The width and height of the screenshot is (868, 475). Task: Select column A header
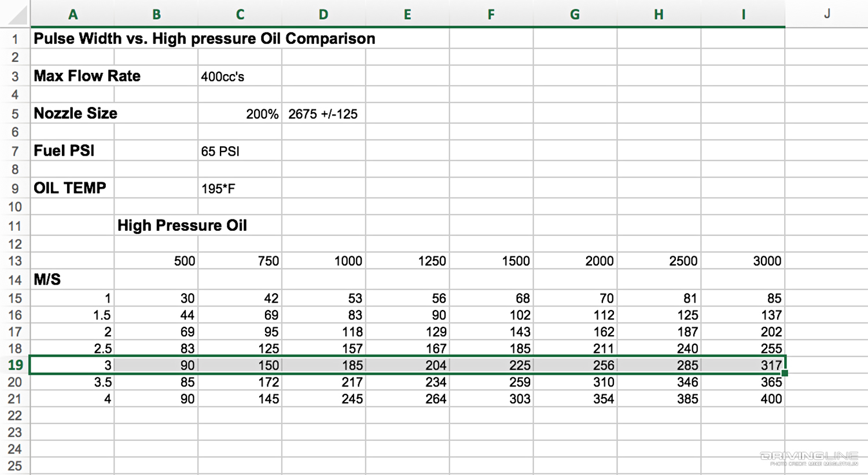click(72, 14)
